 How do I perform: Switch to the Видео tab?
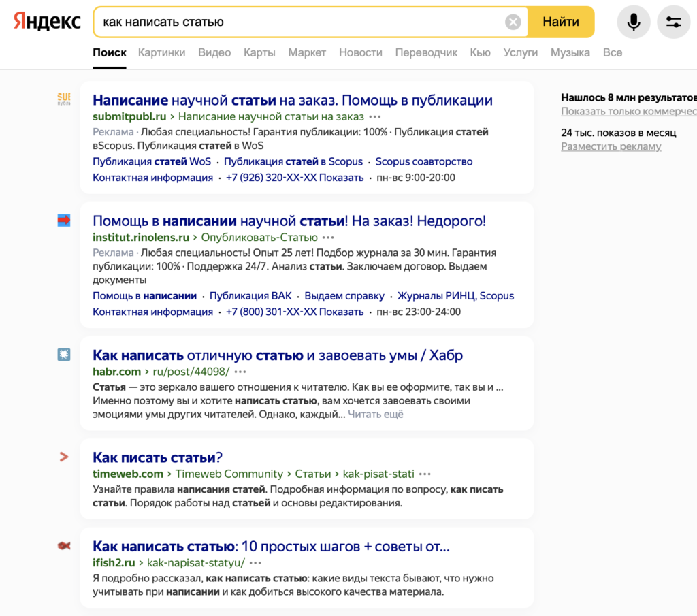pos(214,52)
